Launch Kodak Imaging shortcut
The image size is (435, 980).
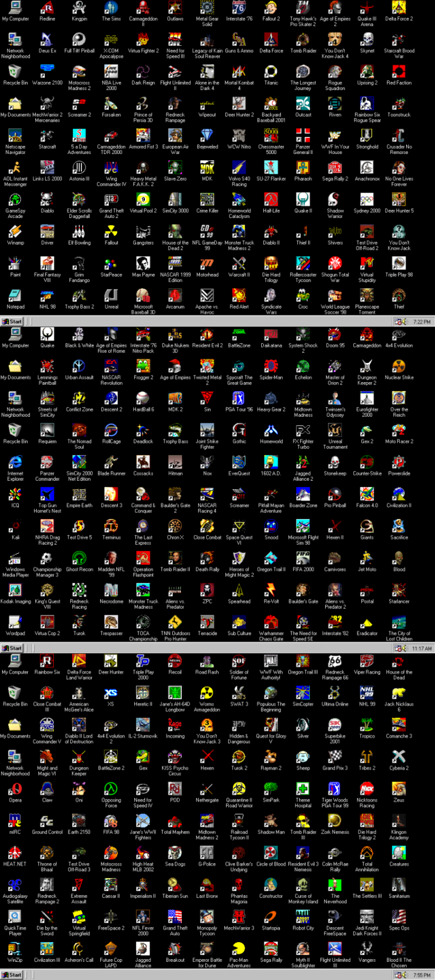[x=15, y=590]
